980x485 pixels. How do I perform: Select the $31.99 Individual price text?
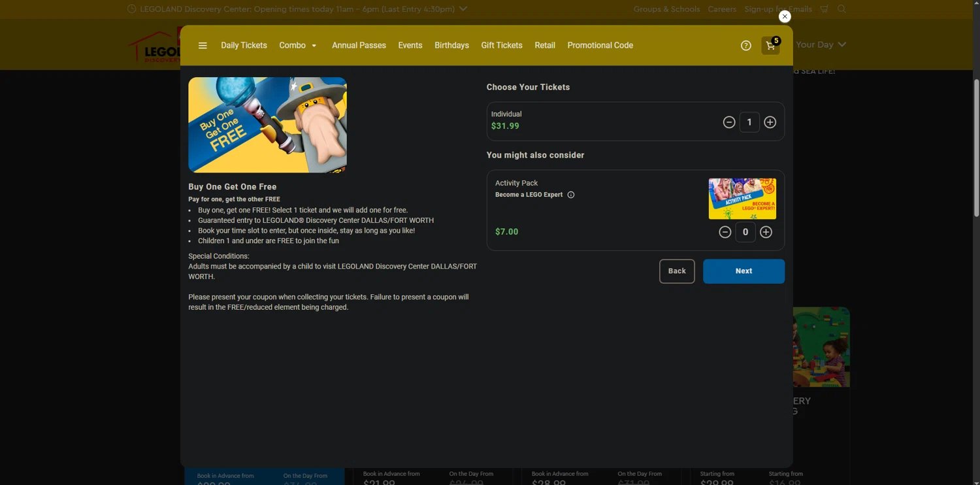pos(505,126)
